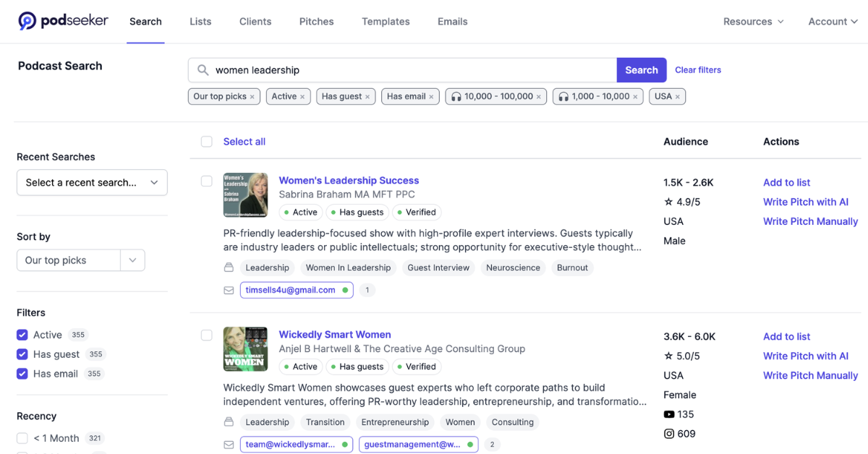
Task: Remove the USA filter chip
Action: point(678,97)
